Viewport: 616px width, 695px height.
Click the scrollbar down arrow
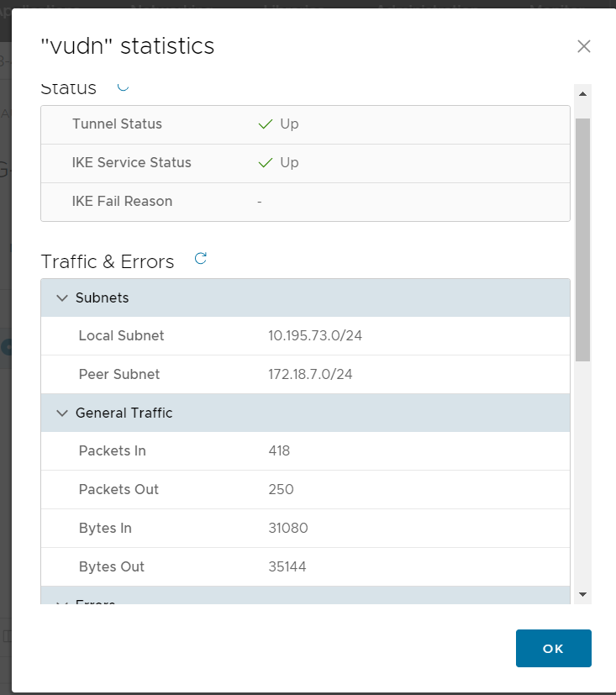(x=583, y=594)
